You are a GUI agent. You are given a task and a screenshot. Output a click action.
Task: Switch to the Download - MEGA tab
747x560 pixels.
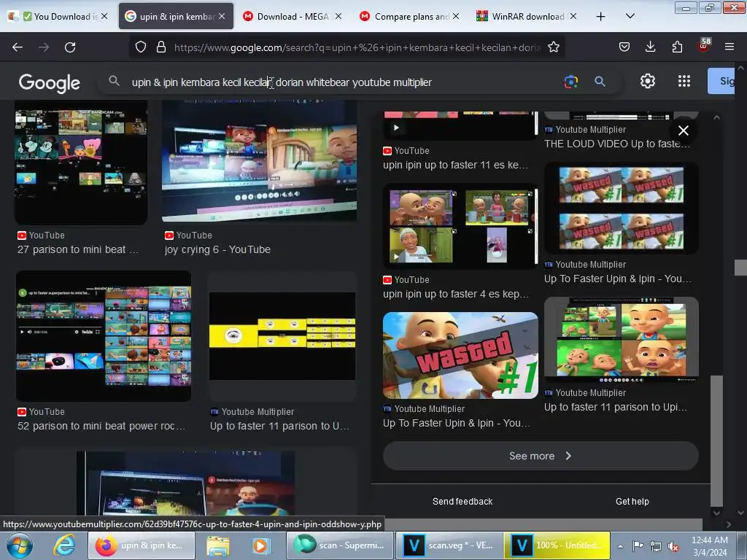(x=293, y=17)
